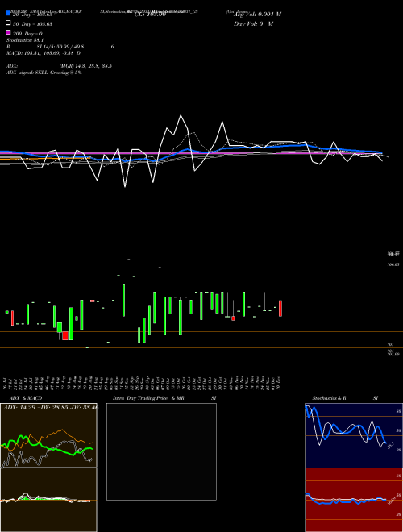The image size is (403, 532).
Task: Select the 'MACD: 103.31, 103.69, -0.38 D' line
Action: click(x=44, y=53)
